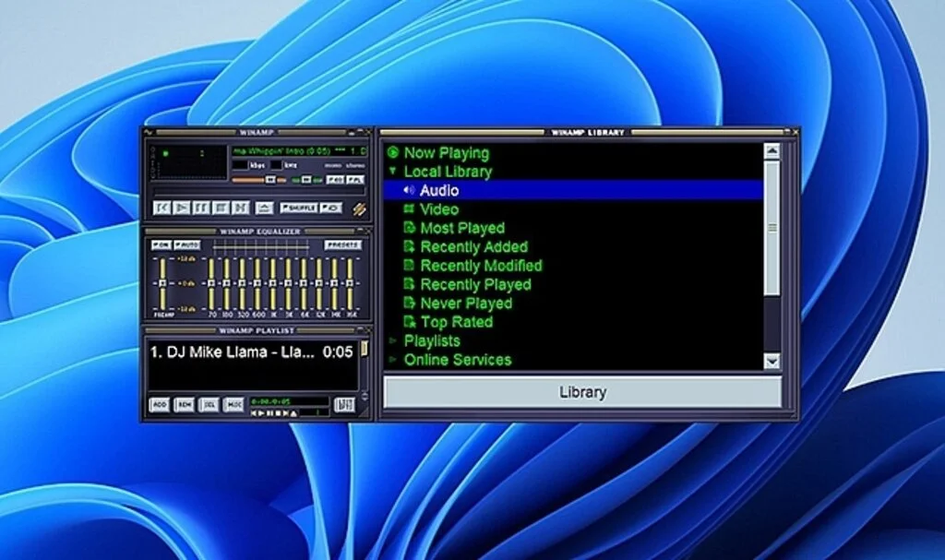
Task: Click the 600 Hz equalizer band slider
Action: click(x=257, y=283)
